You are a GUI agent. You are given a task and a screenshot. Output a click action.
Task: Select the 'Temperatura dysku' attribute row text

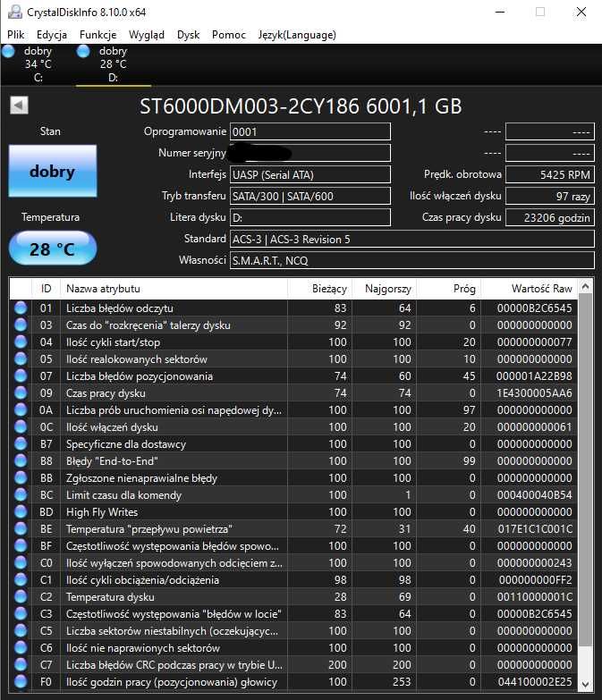pos(110,597)
